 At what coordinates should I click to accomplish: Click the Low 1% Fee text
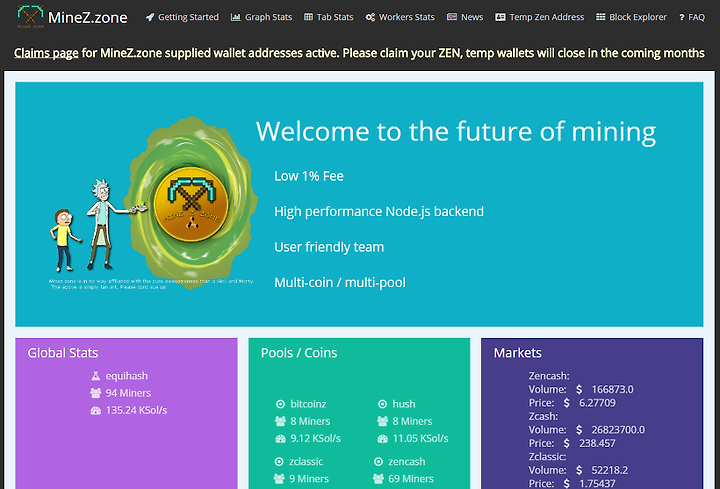[x=309, y=176]
